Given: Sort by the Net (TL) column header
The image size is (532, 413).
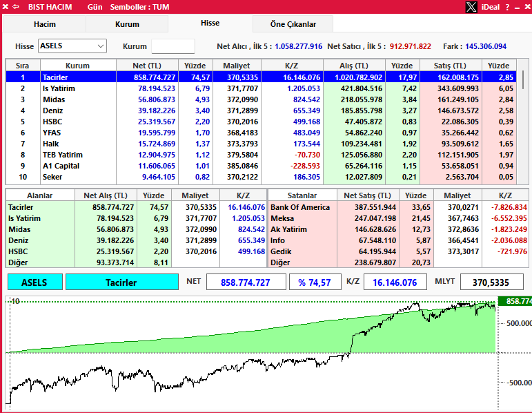Looking at the screenshot, I should coord(147,66).
